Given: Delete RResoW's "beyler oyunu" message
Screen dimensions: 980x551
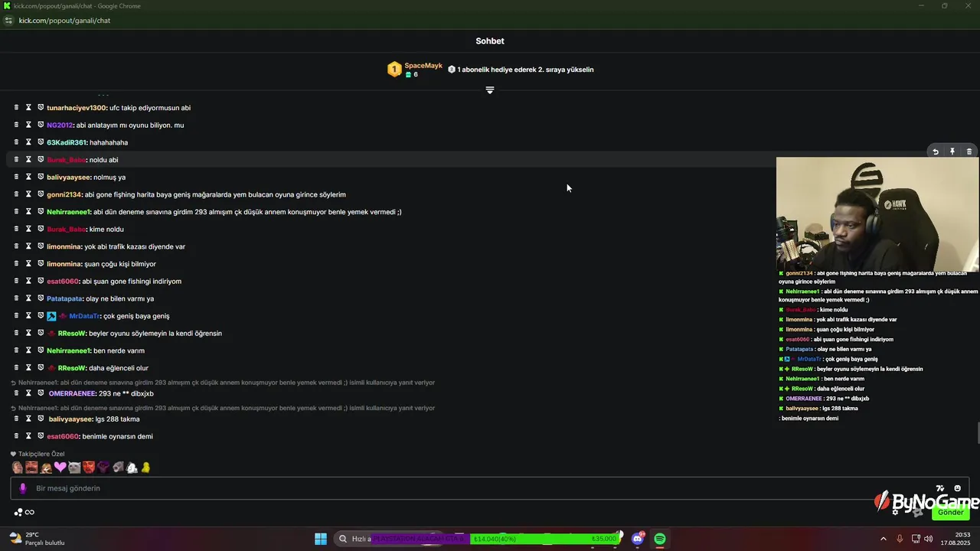Looking at the screenshot, I should coord(16,333).
